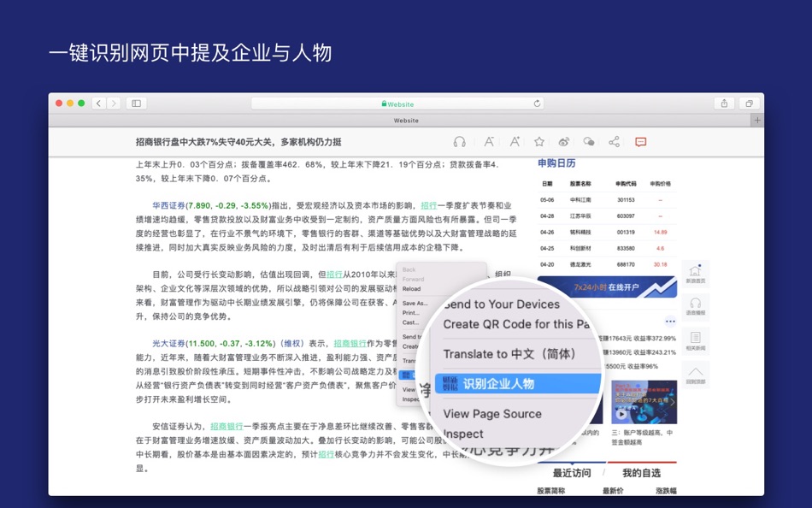This screenshot has height=508, width=812.
Task: Select 江苏华辰 in the subscription table
Action: pyautogui.click(x=580, y=216)
